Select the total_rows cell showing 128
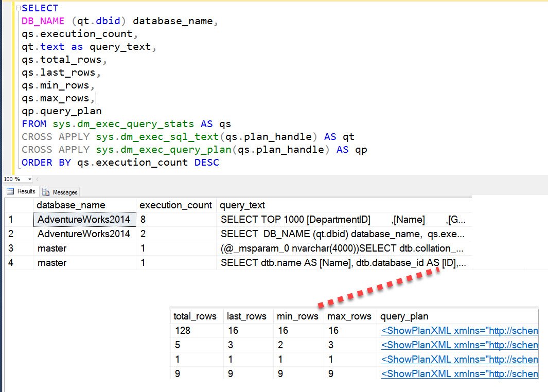The height and width of the screenshot is (392, 548). coord(197,330)
